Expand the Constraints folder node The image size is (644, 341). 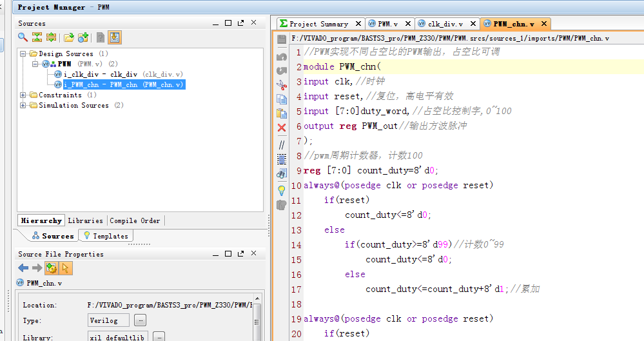pyautogui.click(x=23, y=95)
